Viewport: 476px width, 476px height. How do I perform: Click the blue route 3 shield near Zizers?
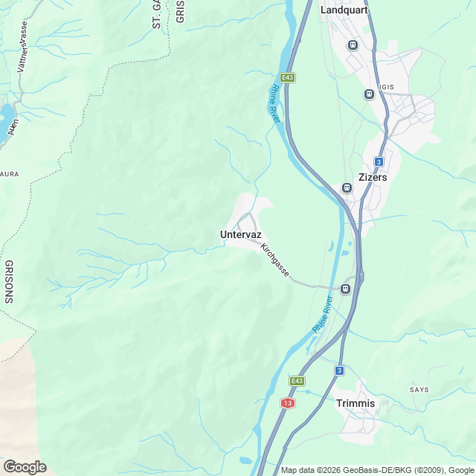click(x=379, y=162)
